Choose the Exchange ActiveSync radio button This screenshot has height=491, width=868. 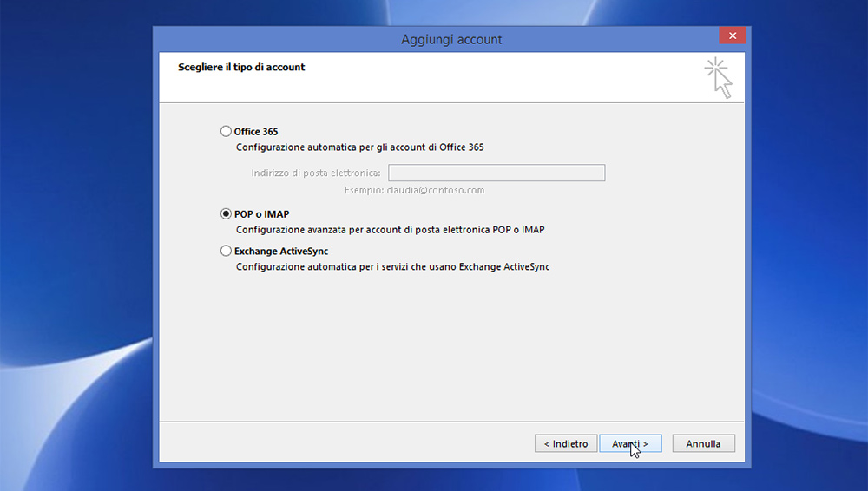[226, 251]
